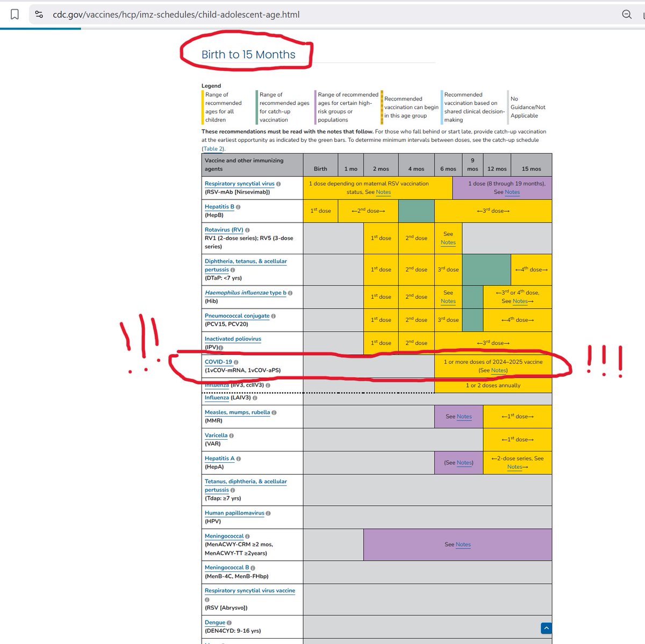Click info icon next to Dengue
645x644 pixels.
pyautogui.click(x=230, y=623)
